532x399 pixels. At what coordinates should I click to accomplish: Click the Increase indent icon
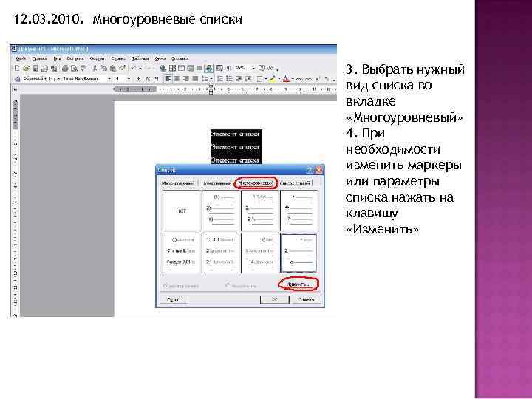(248, 78)
